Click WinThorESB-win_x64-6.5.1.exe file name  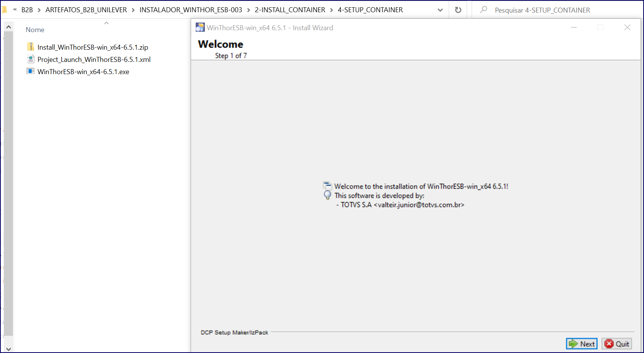point(83,72)
